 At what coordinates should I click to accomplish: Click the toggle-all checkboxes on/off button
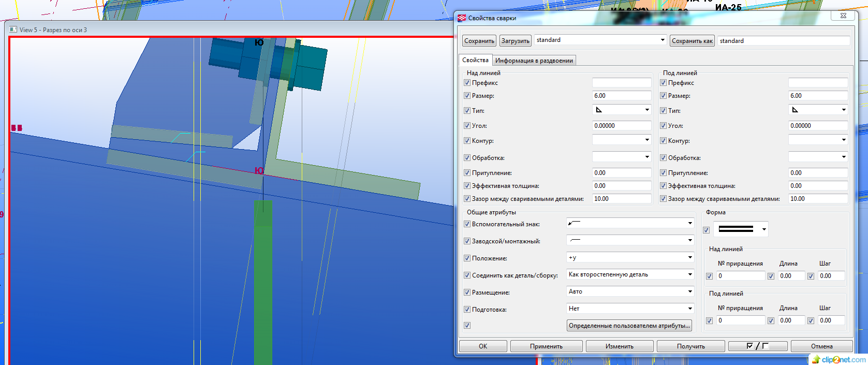coord(757,346)
